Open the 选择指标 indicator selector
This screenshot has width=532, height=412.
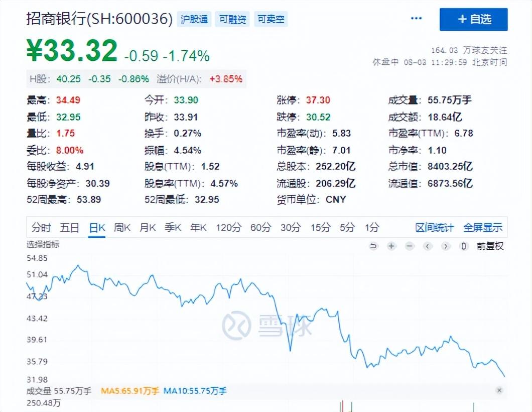click(43, 244)
